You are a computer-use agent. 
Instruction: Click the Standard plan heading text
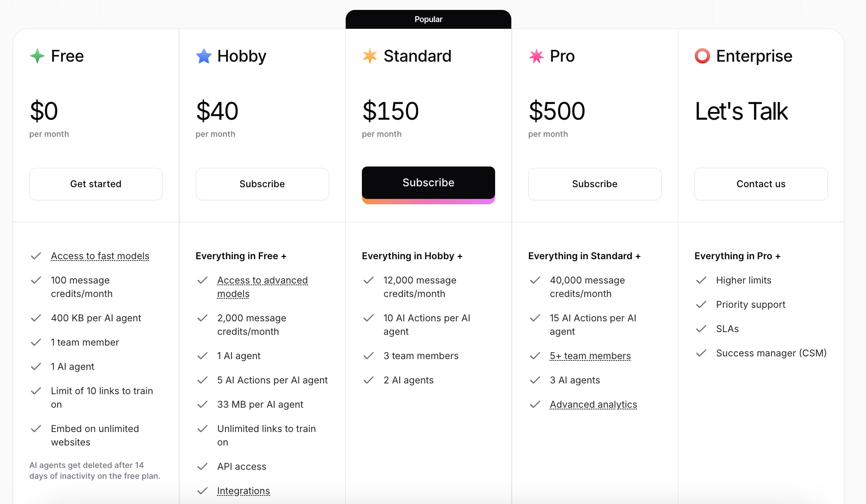pyautogui.click(x=417, y=56)
